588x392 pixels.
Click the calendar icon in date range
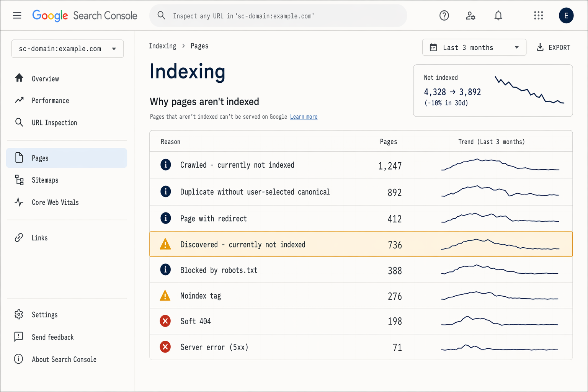tap(433, 47)
